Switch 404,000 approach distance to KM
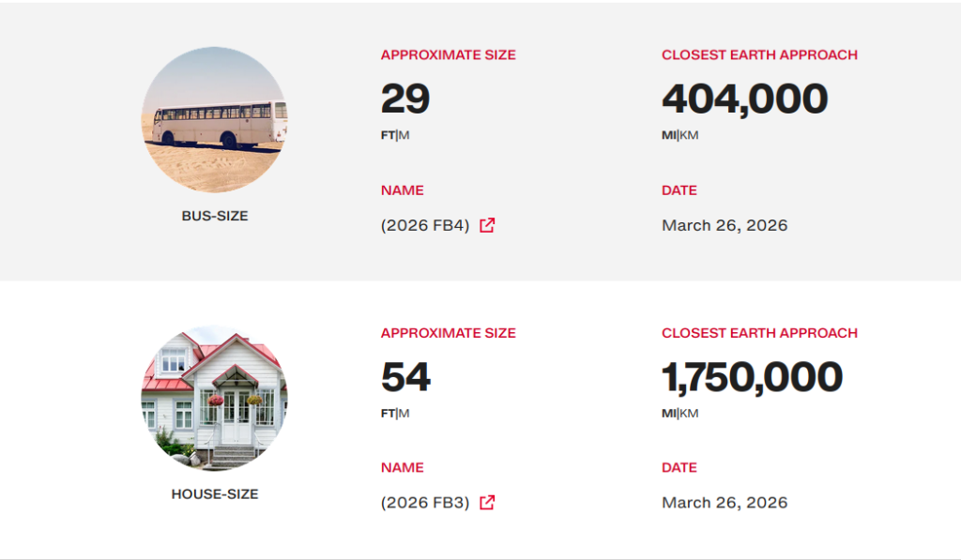The height and width of the screenshot is (560, 961). [690, 135]
